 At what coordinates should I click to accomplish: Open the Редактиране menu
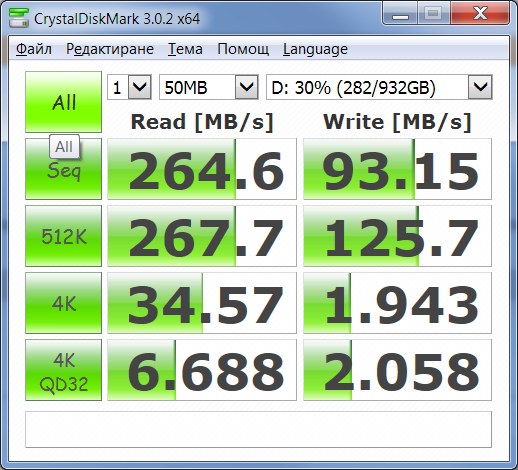click(x=110, y=49)
